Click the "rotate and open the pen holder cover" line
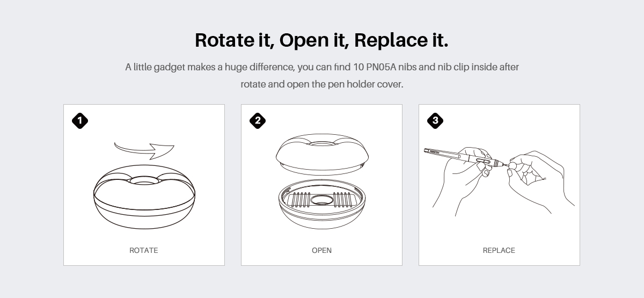The image size is (644, 298). pyautogui.click(x=321, y=84)
